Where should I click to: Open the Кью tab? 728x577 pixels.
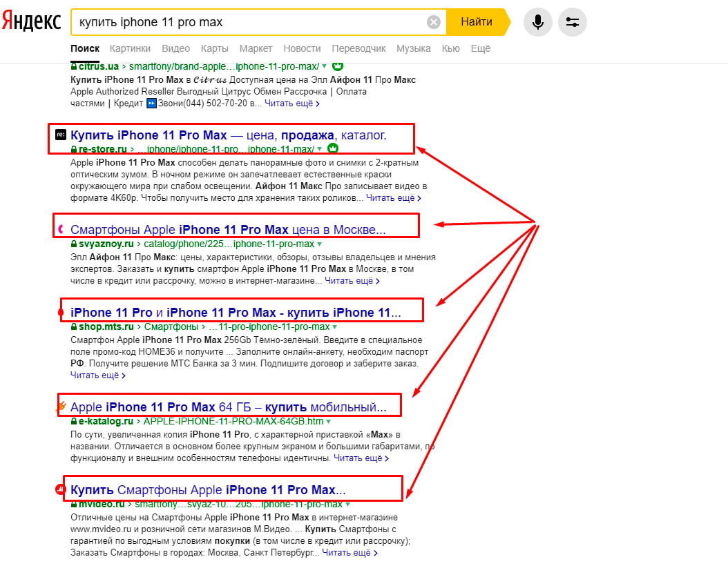[450, 48]
